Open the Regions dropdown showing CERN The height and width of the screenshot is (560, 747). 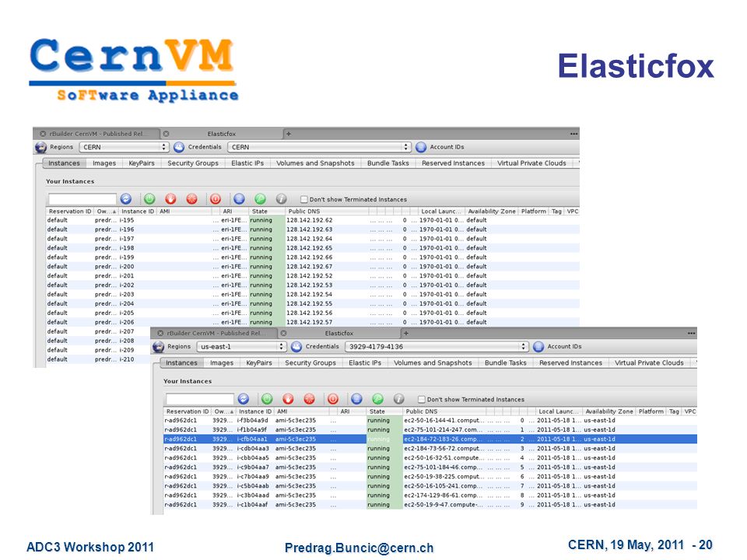(124, 147)
